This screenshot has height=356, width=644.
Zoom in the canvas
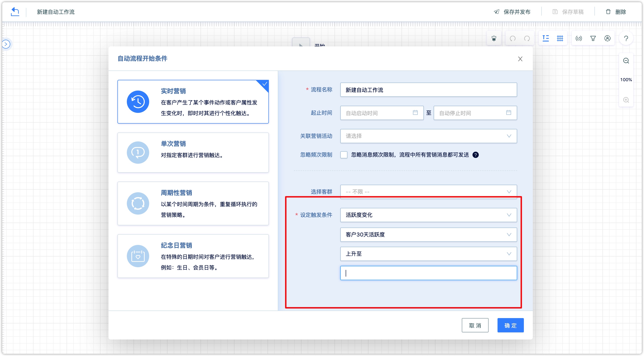click(626, 100)
